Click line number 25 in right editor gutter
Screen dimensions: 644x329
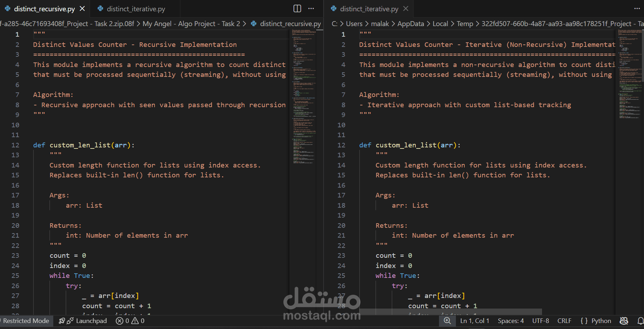coord(341,275)
